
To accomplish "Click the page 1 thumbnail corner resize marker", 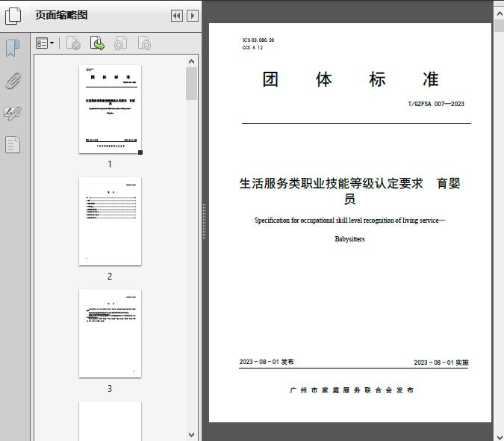I will (x=140, y=152).
